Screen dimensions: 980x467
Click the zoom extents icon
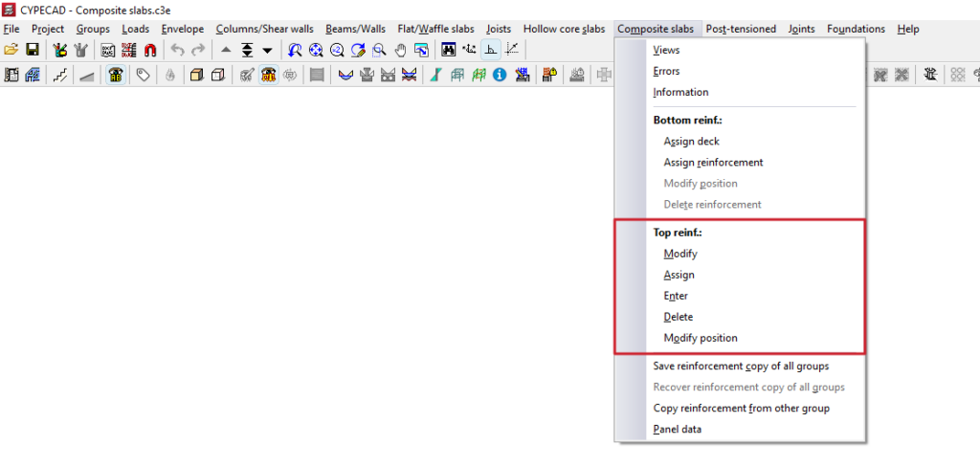click(316, 50)
